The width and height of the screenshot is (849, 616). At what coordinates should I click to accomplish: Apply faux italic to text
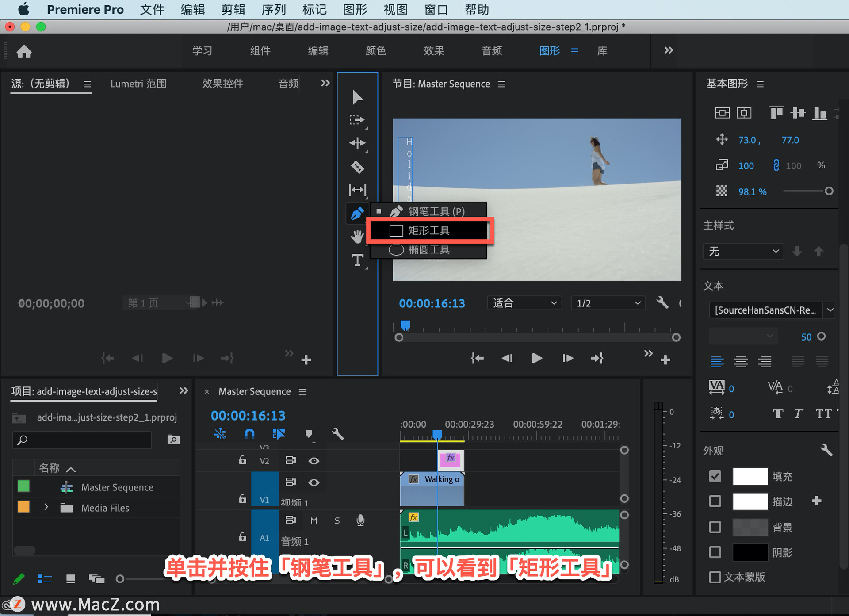[x=798, y=414]
